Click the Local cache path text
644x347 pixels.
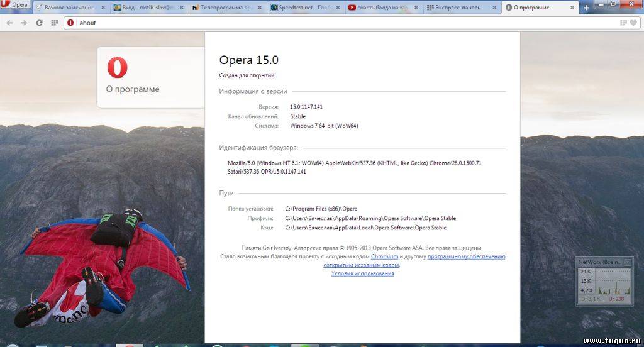coord(365,228)
